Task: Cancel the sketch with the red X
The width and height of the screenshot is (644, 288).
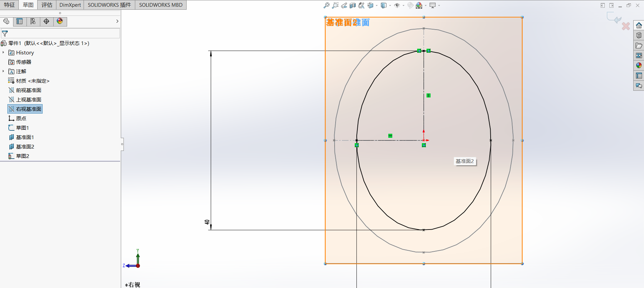Action: pos(626,26)
